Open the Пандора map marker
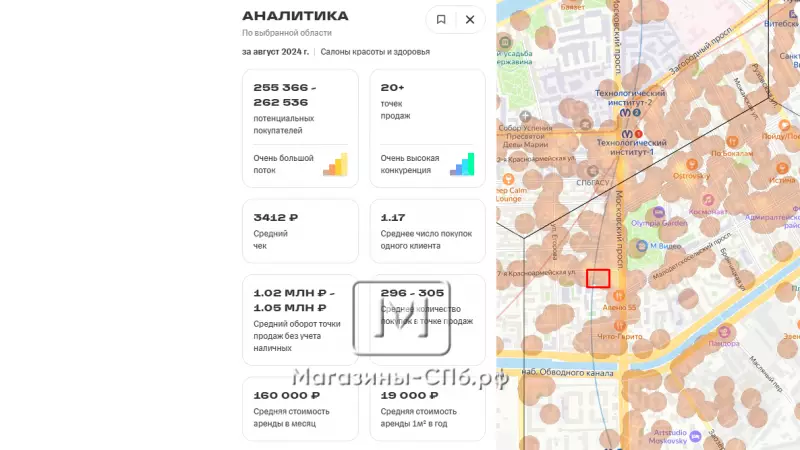 [x=723, y=332]
